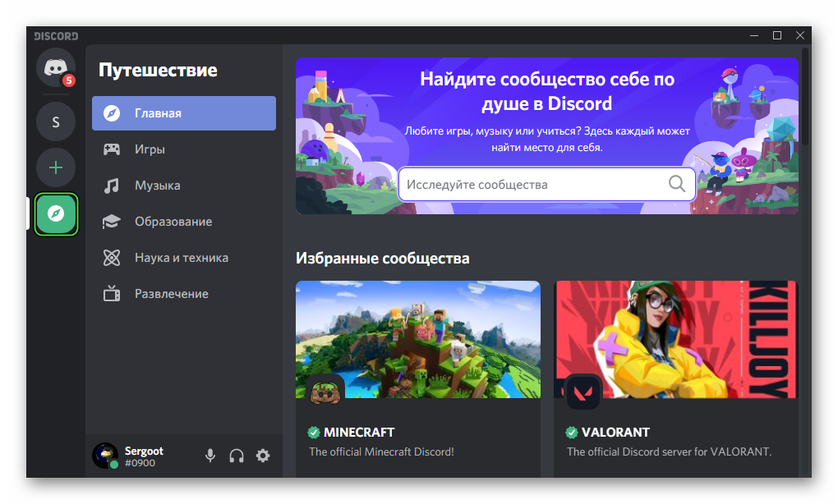Go to the Образование category
This screenshot has height=504, width=838.
coord(184,222)
